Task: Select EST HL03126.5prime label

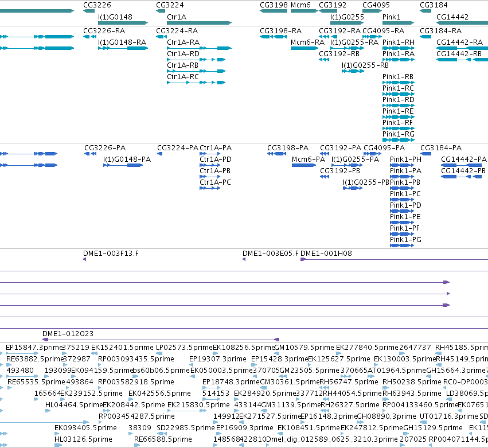Action: click(x=83, y=439)
